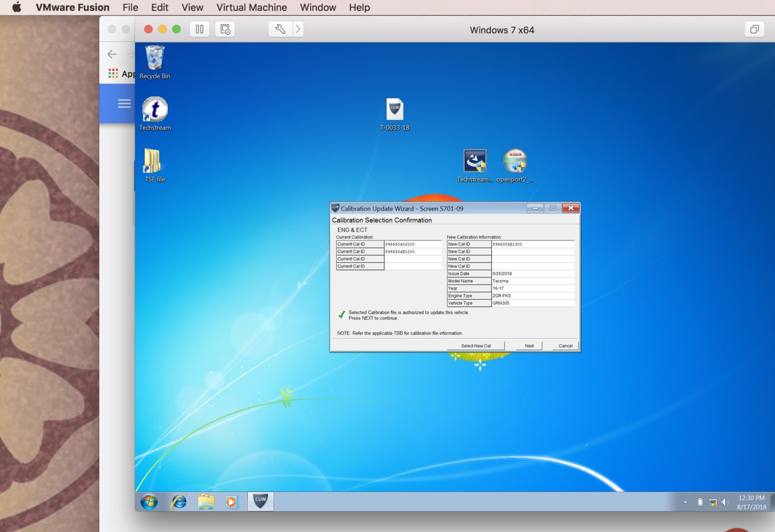Open the network status tray icon
This screenshot has width=775, height=532.
pos(713,502)
